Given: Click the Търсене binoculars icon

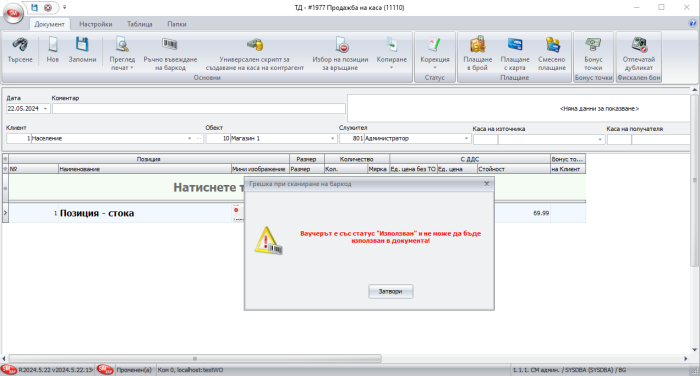Looking at the screenshot, I should [x=20, y=45].
